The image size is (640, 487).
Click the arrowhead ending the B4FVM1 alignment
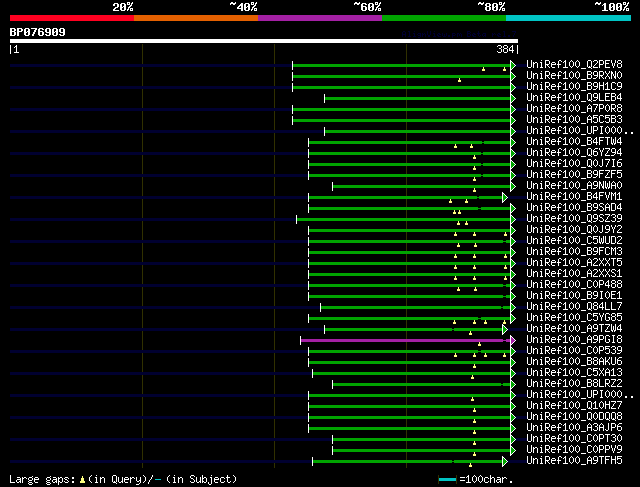pyautogui.click(x=505, y=198)
